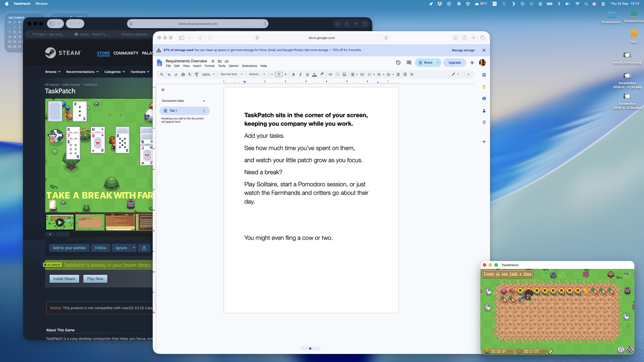644x362 pixels.
Task: Star the Requirements Overview document
Action: point(213,61)
